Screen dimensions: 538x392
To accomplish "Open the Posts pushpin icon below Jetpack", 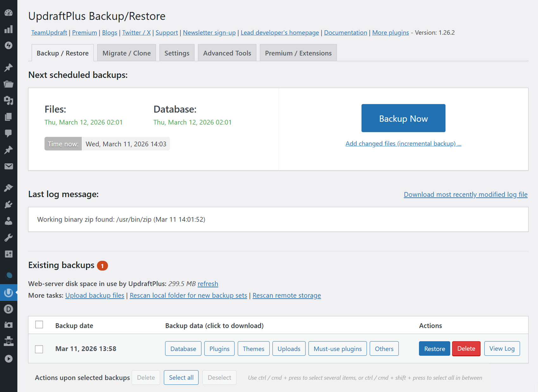I will pyautogui.click(x=9, y=67).
